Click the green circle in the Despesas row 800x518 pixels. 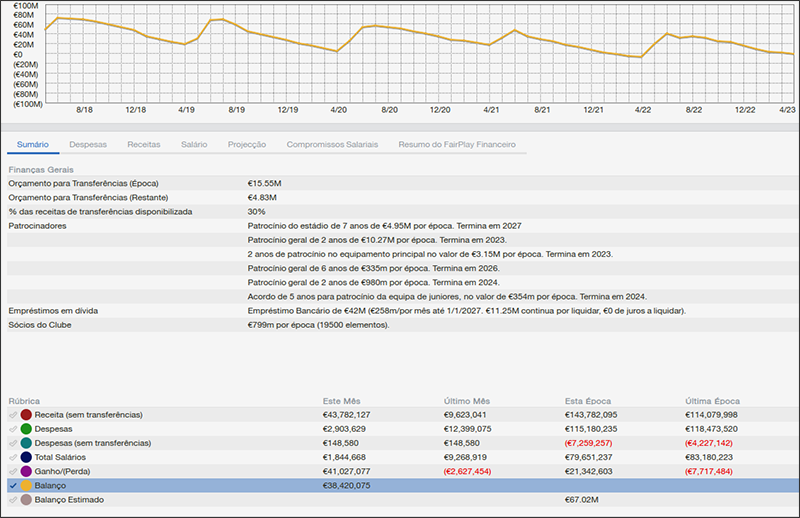coord(26,428)
